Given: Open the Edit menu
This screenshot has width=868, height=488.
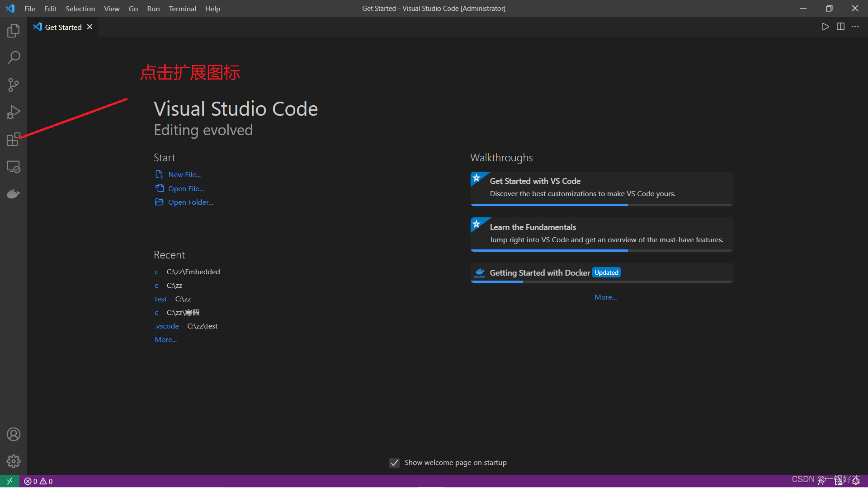Looking at the screenshot, I should pos(50,9).
